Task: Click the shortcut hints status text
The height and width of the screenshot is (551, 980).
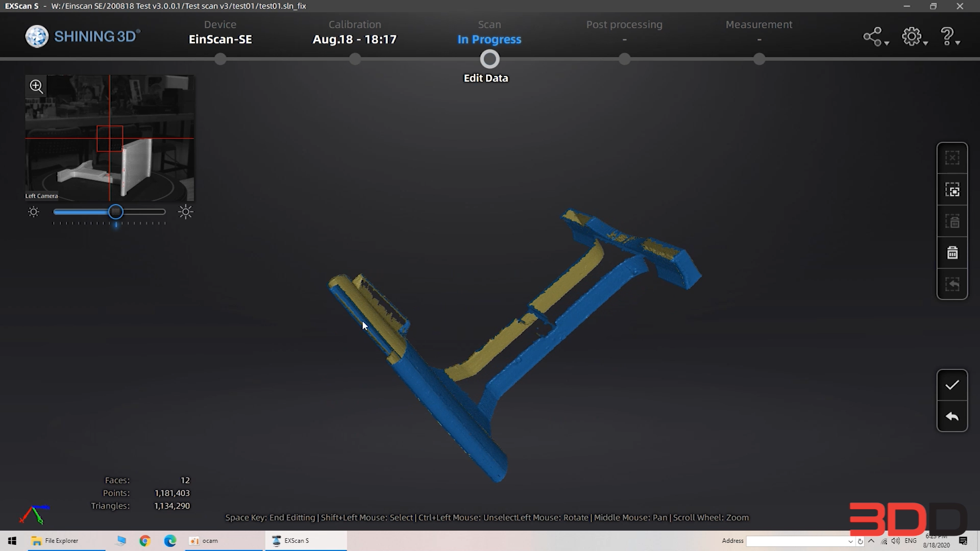Action: point(487,517)
